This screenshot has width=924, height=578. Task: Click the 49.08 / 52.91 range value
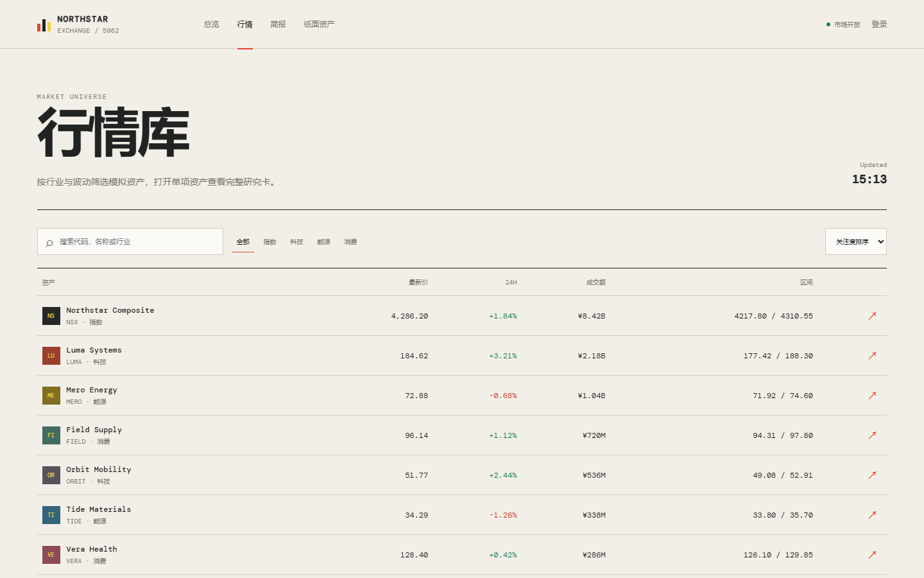[783, 475]
